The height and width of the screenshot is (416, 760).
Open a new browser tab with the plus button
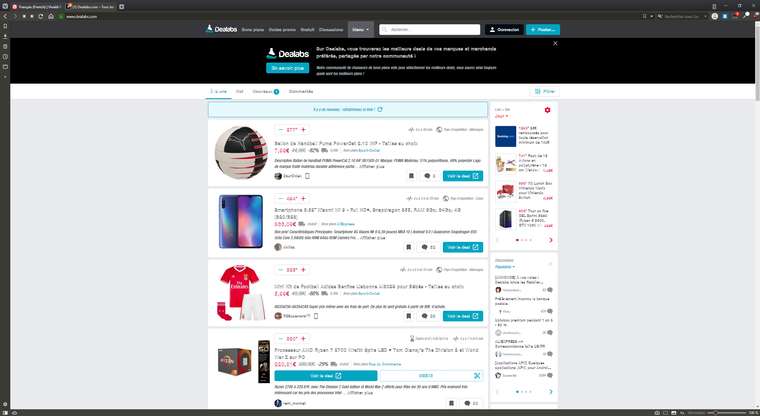coord(122,7)
